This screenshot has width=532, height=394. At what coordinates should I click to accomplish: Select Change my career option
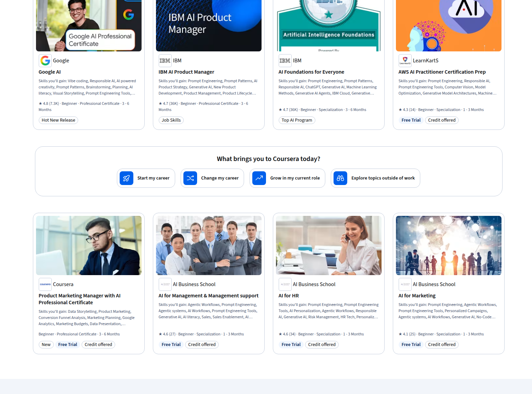click(212, 178)
